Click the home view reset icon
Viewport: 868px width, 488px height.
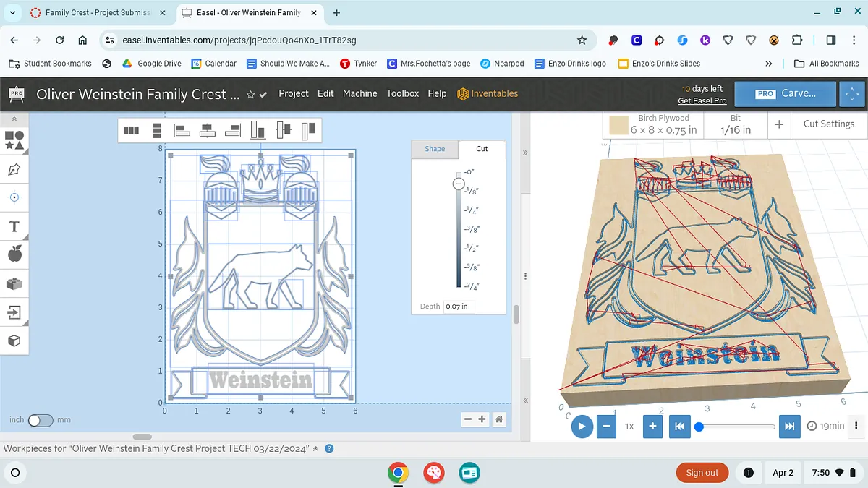click(x=498, y=419)
